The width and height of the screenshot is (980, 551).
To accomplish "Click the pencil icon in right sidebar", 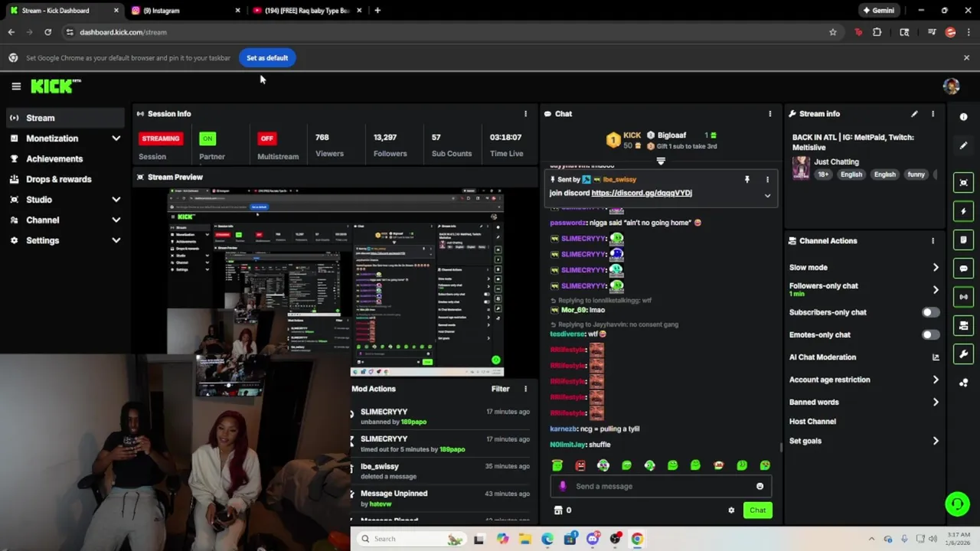I will [963, 145].
